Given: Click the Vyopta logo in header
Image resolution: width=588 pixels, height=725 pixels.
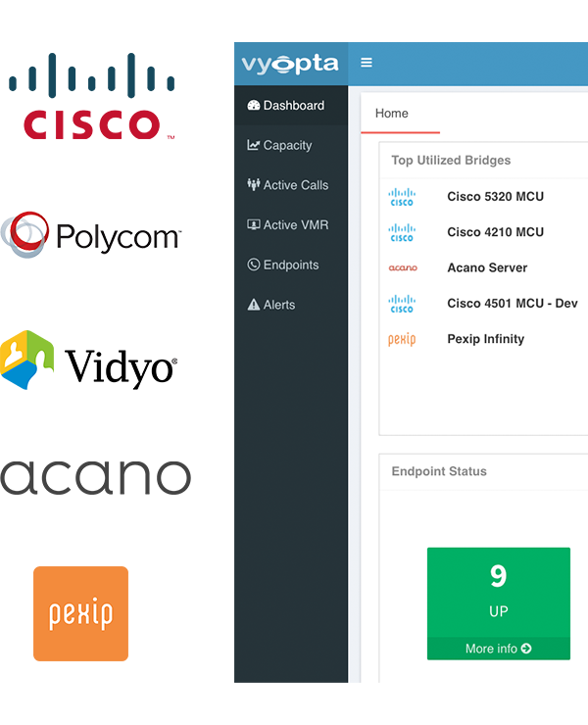Looking at the screenshot, I should [x=290, y=64].
